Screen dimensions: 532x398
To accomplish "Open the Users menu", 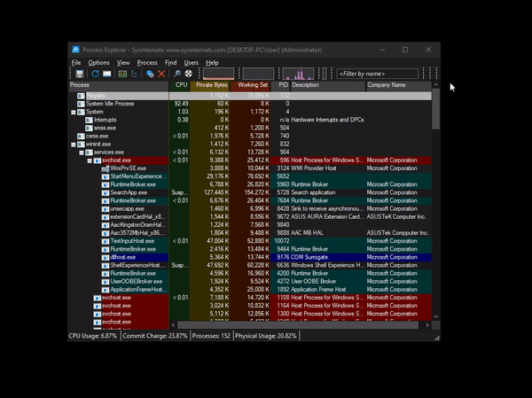I will click(x=191, y=62).
